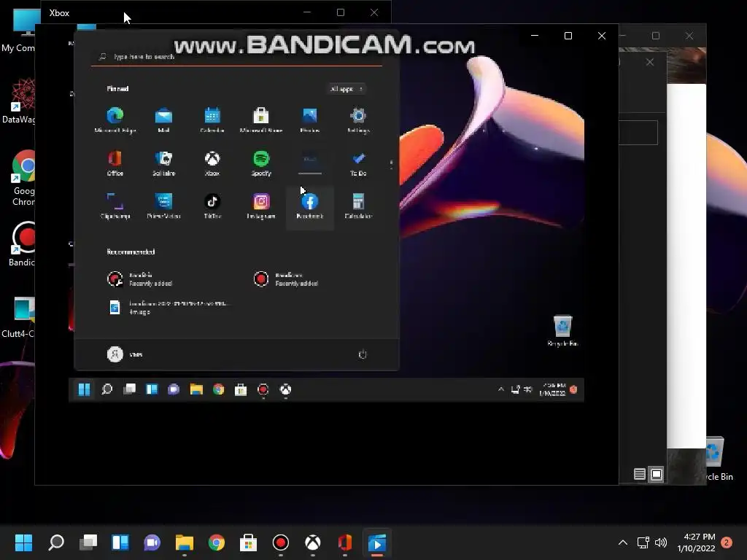747x560 pixels.
Task: Click the Settings gear in the recorded Start menu
Action: pyautogui.click(x=357, y=120)
